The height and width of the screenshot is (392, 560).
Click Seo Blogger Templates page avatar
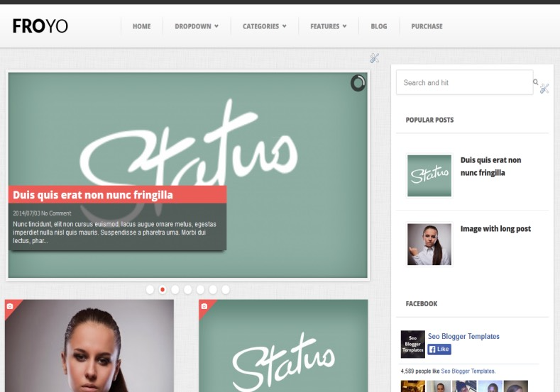413,345
